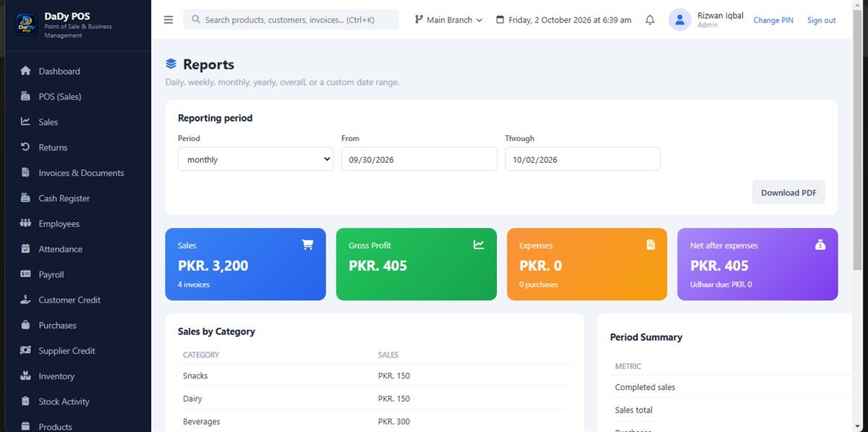Click the Change PIN link
The image size is (868, 432).
pos(773,20)
